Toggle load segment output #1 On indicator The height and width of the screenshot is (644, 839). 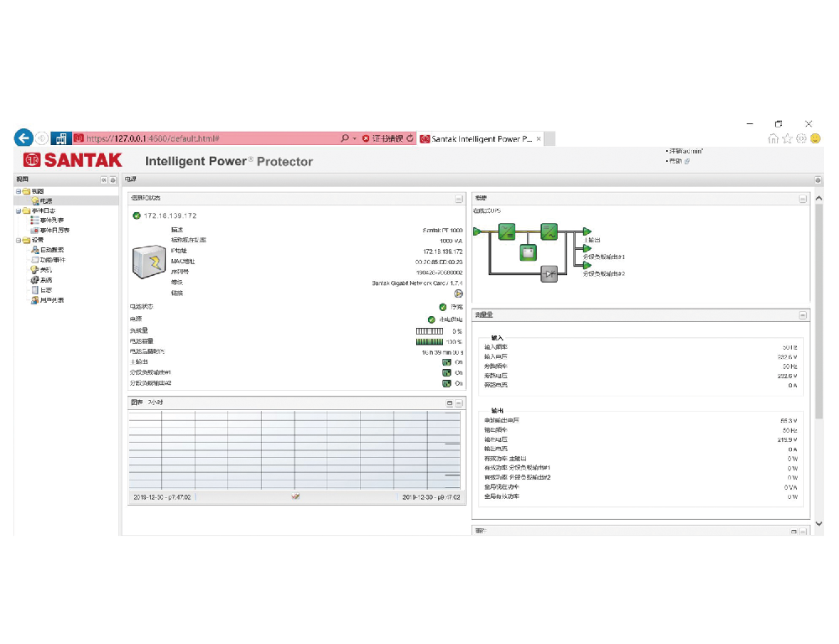click(447, 373)
